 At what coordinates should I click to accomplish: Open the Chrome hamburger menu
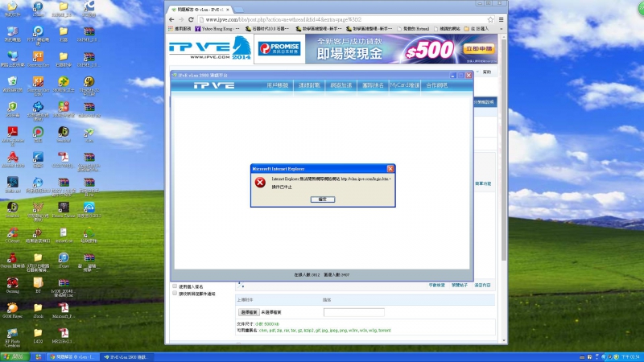501,19
